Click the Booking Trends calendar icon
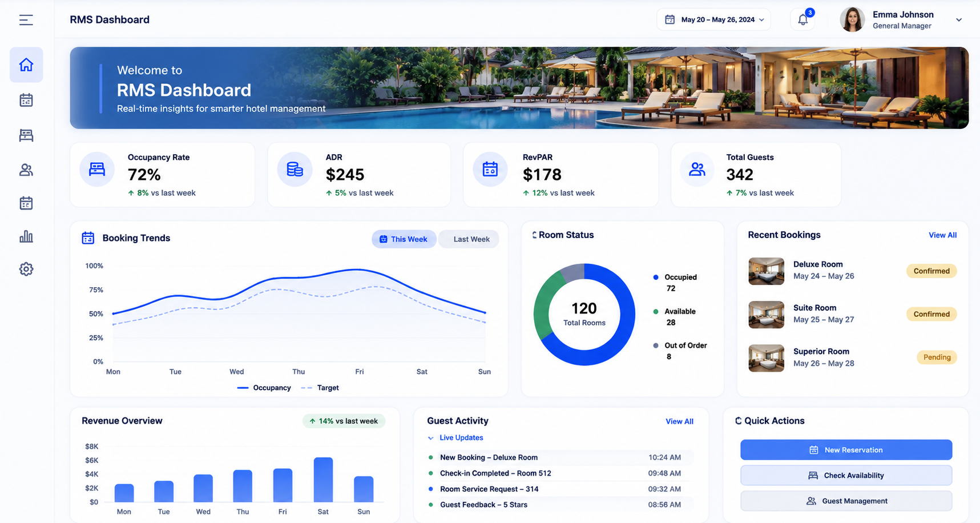The width and height of the screenshot is (980, 523). [x=88, y=238]
